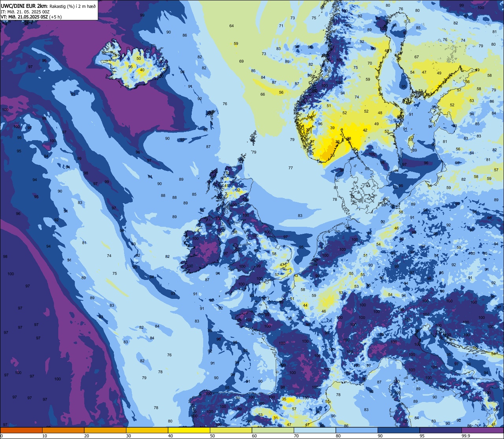The width and height of the screenshot is (504, 439).
Task: Choose the 20–30% legend color segment
Action: click(x=105, y=430)
